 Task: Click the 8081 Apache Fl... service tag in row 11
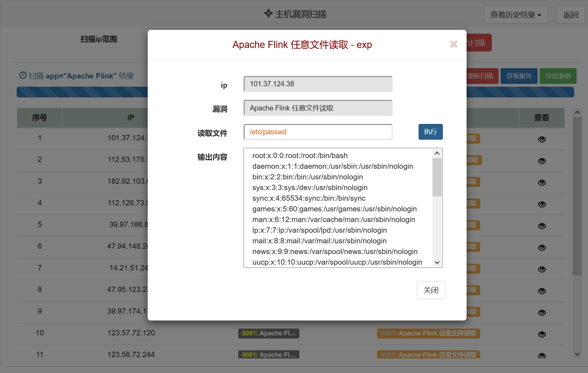269,355
